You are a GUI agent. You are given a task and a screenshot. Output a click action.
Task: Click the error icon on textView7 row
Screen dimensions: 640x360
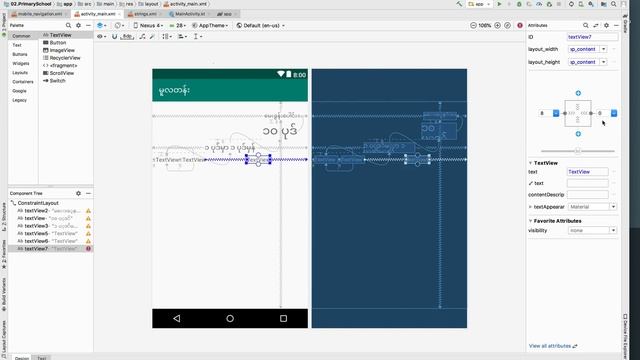click(88, 249)
